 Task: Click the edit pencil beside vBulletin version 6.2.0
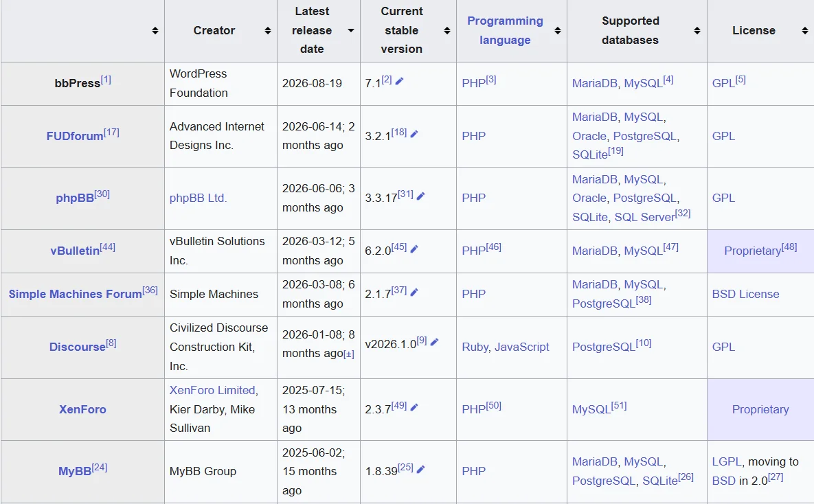[414, 249]
